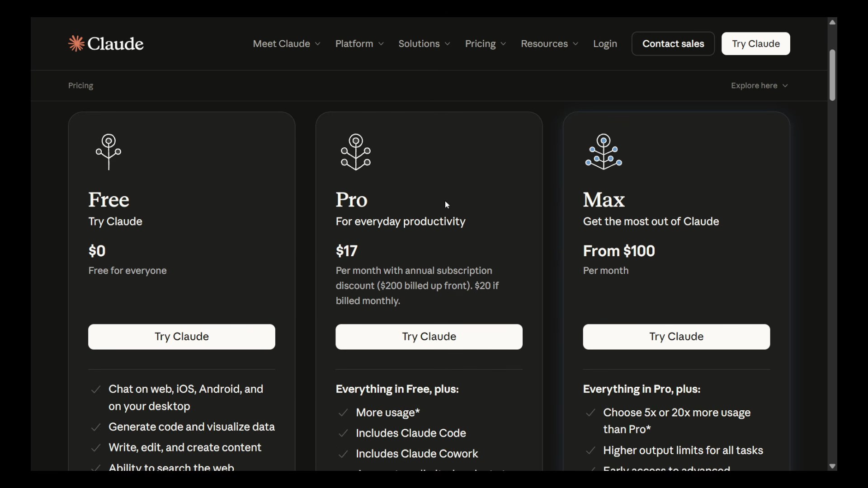Click 'Get the most out of Claude' subtitle
868x488 pixels.
click(651, 222)
